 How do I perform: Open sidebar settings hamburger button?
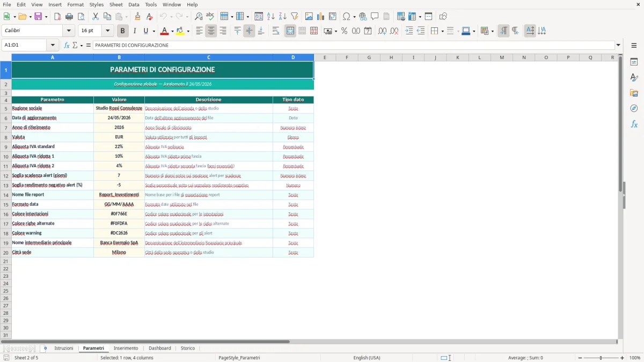coord(634,46)
